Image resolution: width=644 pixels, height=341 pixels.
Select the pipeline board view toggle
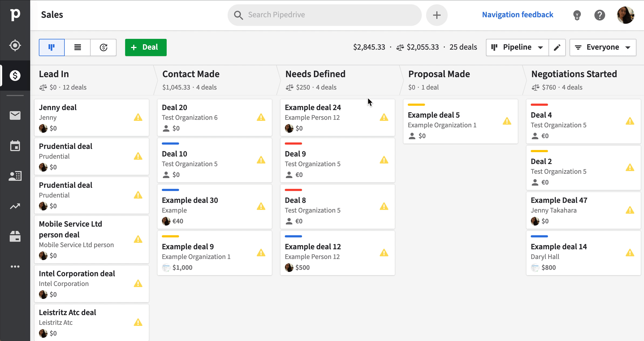point(52,47)
